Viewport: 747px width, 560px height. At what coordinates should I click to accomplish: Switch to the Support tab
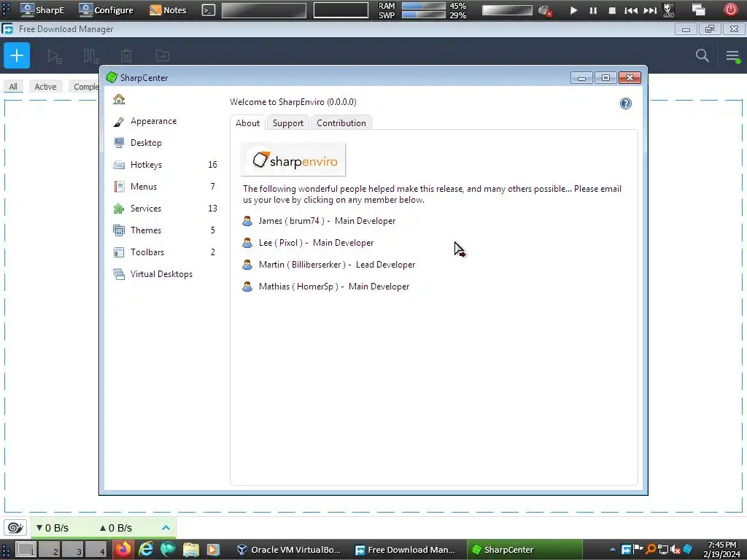pyautogui.click(x=287, y=122)
